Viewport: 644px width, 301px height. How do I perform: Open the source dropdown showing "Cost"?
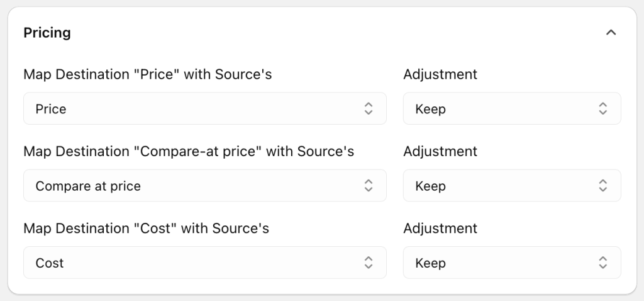(195, 263)
